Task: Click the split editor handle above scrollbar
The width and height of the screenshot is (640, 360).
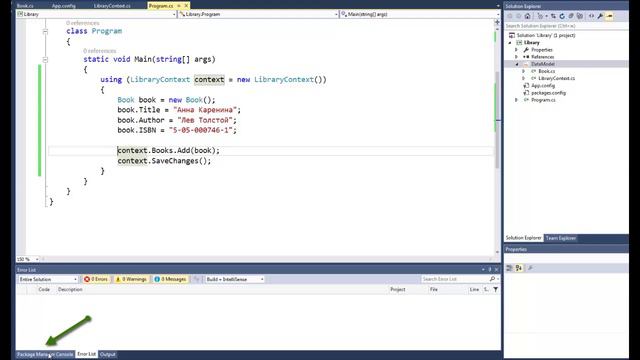Action: 497,22
